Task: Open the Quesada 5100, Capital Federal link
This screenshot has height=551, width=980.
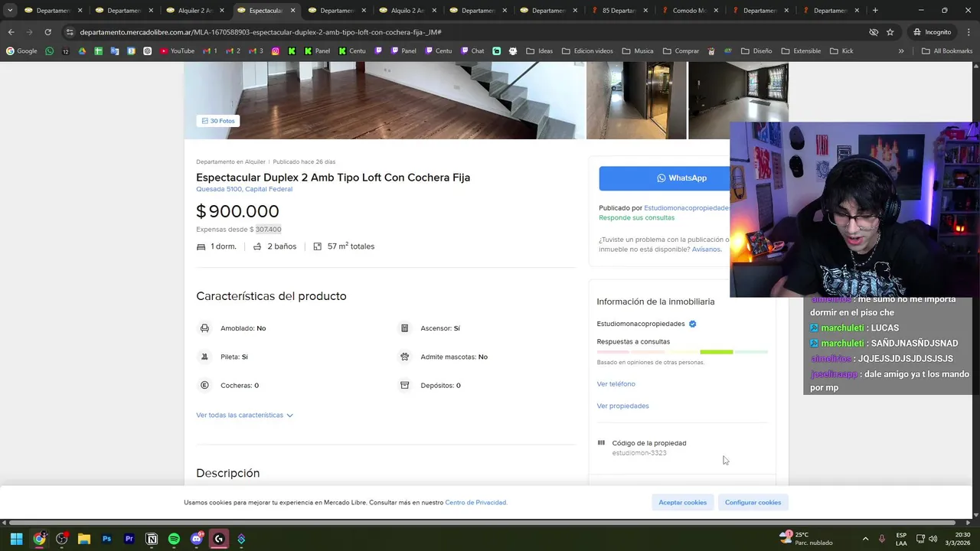Action: point(244,189)
